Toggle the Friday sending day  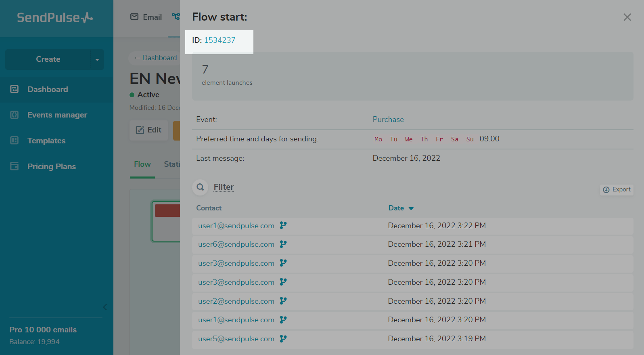click(x=439, y=139)
